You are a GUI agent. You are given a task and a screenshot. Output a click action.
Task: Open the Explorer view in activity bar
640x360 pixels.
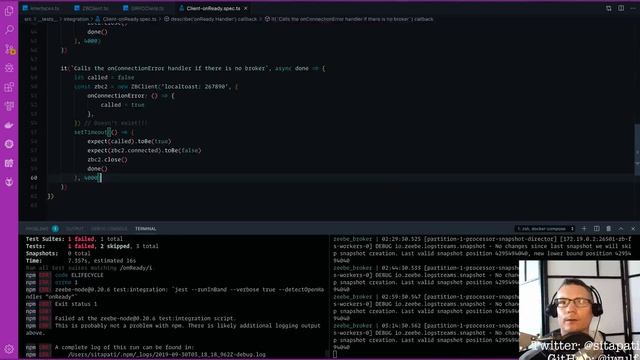9,11
